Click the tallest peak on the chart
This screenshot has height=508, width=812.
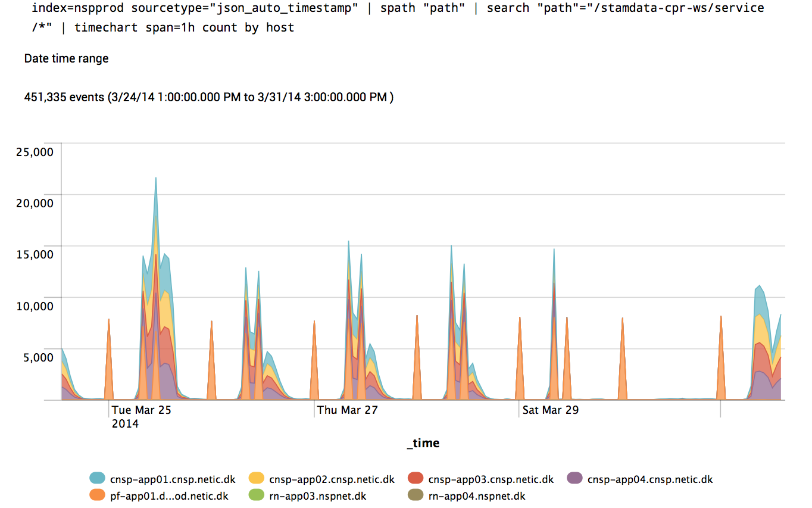(x=156, y=179)
